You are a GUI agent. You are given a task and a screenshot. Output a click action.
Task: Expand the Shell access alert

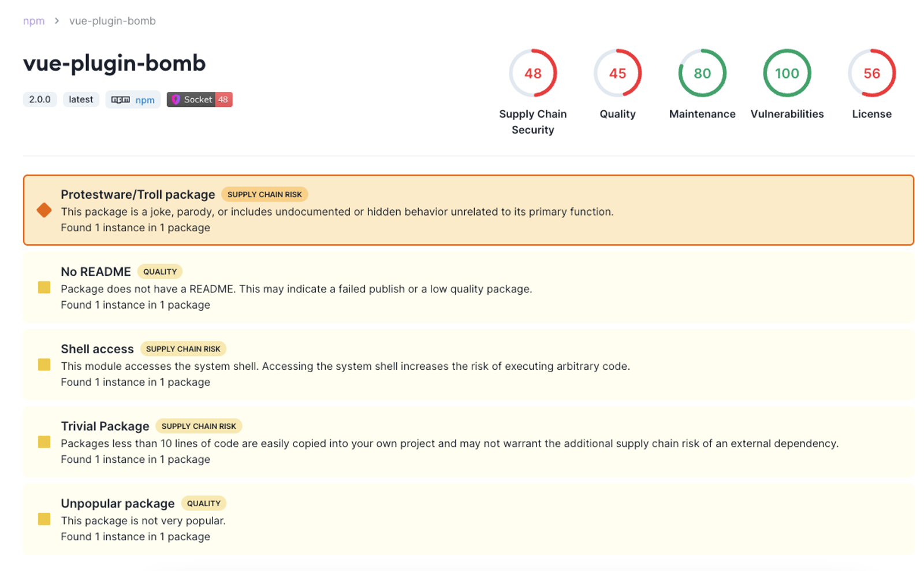(x=468, y=365)
